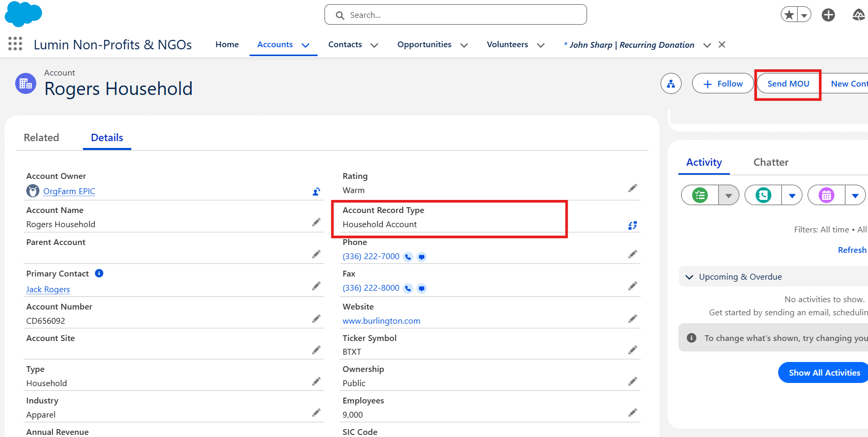Collapse the Upcoming & Overdue section
Image resolution: width=868 pixels, height=437 pixels.
[689, 277]
